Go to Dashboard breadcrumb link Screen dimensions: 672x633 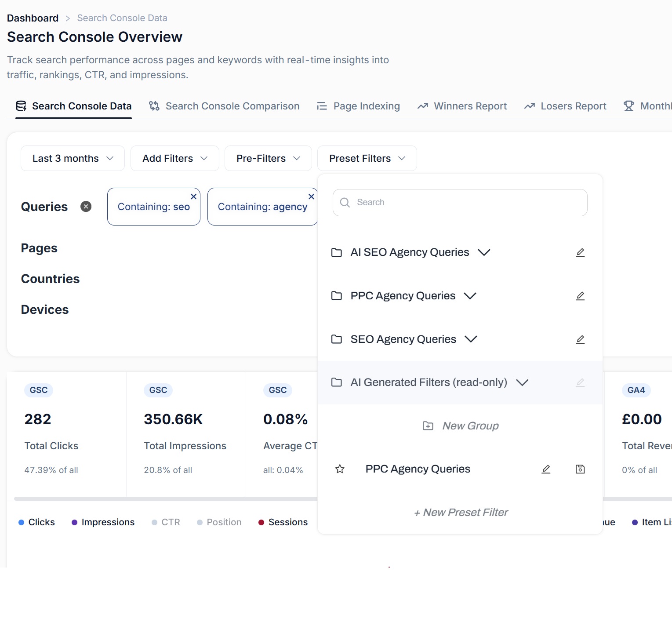pyautogui.click(x=33, y=18)
